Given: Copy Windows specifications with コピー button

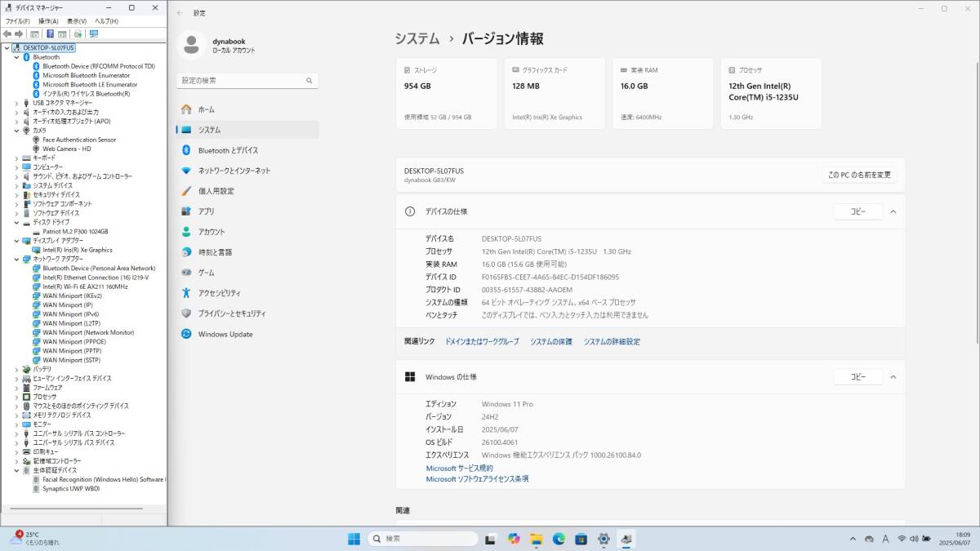Looking at the screenshot, I should coord(857,377).
